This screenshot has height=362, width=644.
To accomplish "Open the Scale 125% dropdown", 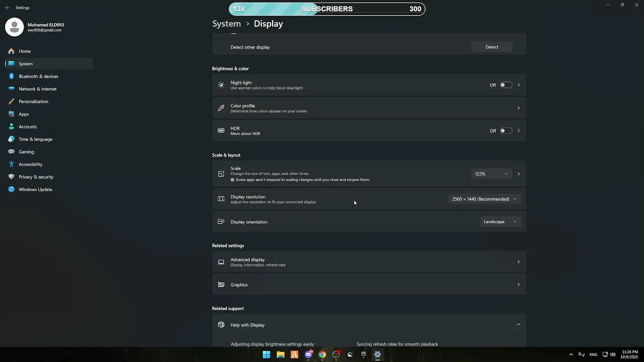I will [491, 174].
